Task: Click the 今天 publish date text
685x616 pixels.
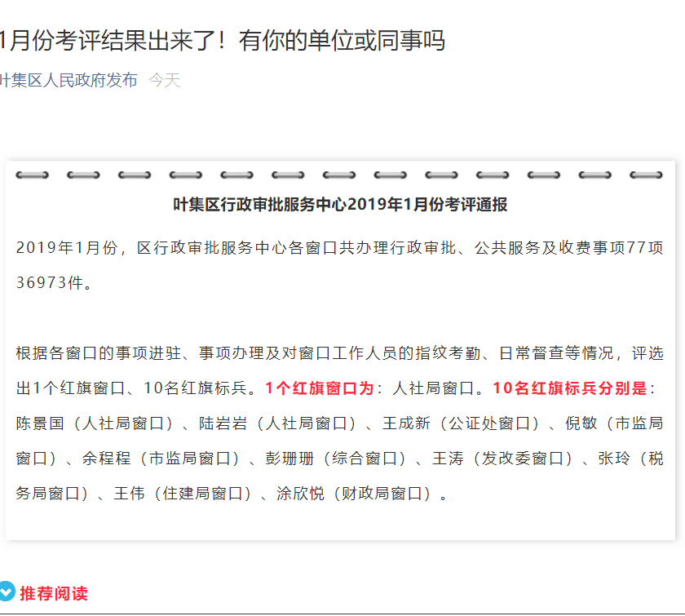Action: [x=164, y=81]
